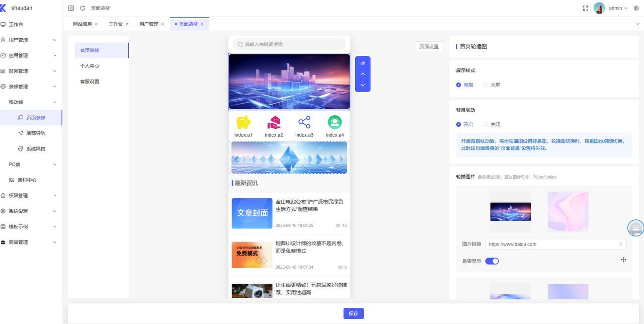Expand the 权限管理 sidebar menu
Screen dimensions: 644x324
tap(30, 195)
